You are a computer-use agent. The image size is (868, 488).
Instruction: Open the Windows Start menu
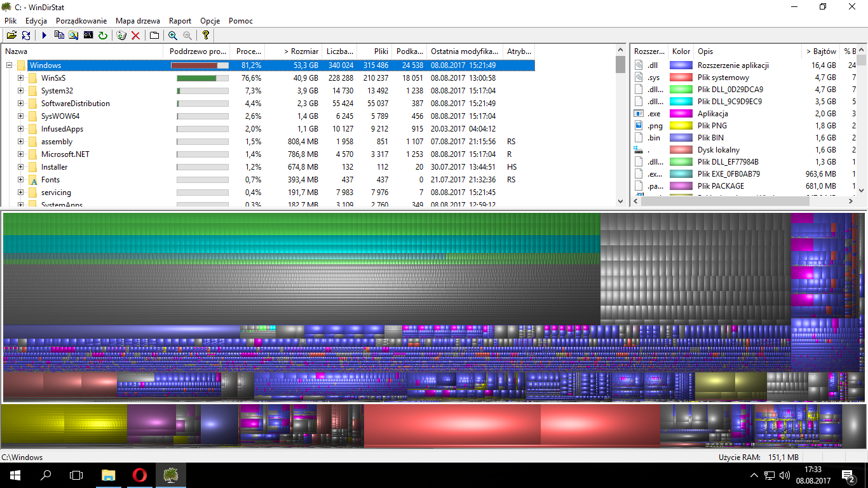(15, 475)
